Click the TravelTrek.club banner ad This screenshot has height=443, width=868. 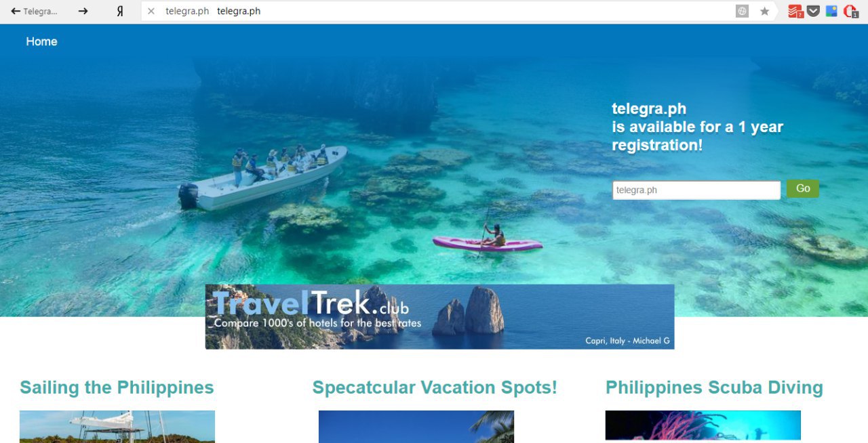(x=439, y=316)
